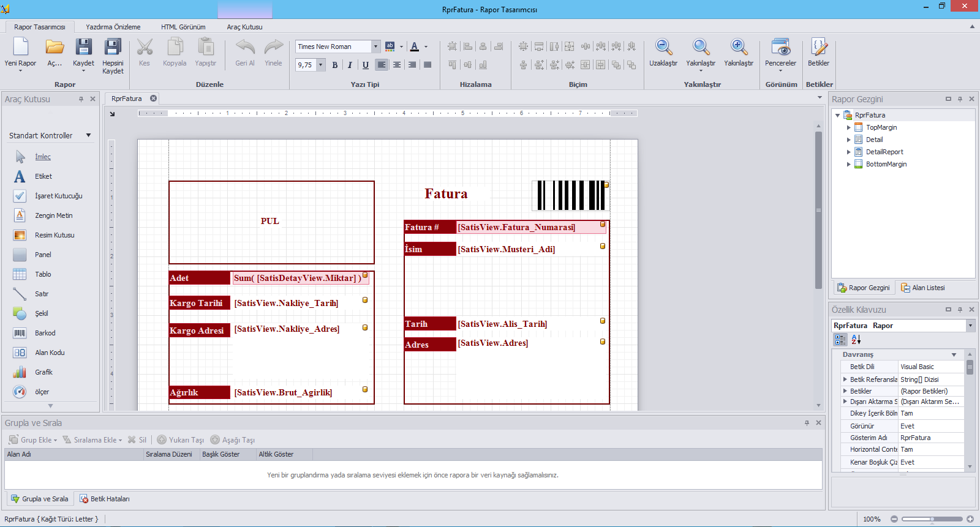The image size is (980, 527).
Task: Open the RprFatura Rapor object selector dropdown
Action: 970,326
